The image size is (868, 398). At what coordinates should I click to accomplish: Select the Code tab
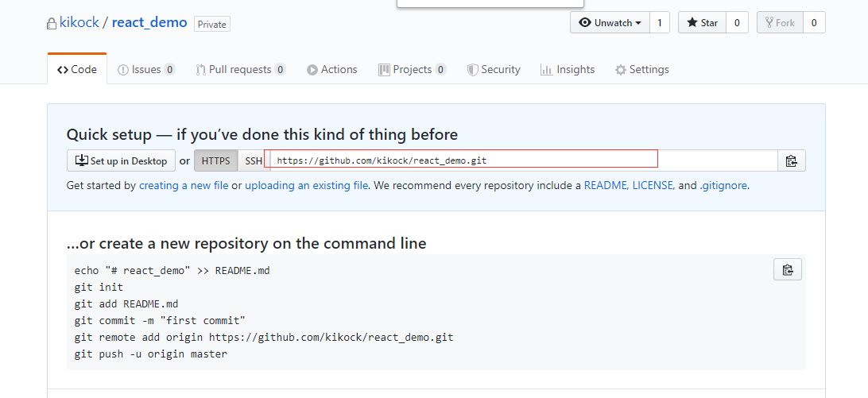[x=77, y=69]
